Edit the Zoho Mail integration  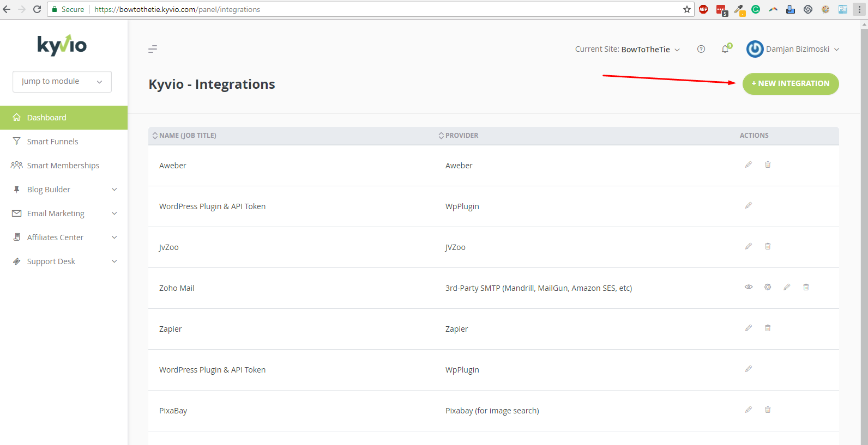787,287
